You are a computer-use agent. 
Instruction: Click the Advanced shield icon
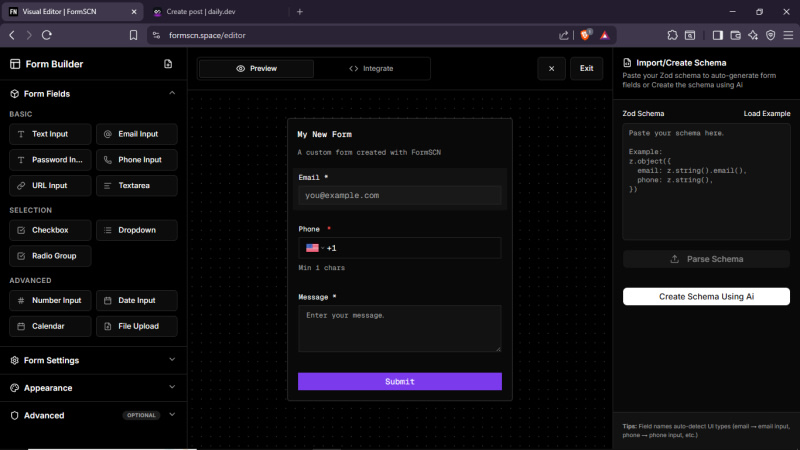(14, 415)
